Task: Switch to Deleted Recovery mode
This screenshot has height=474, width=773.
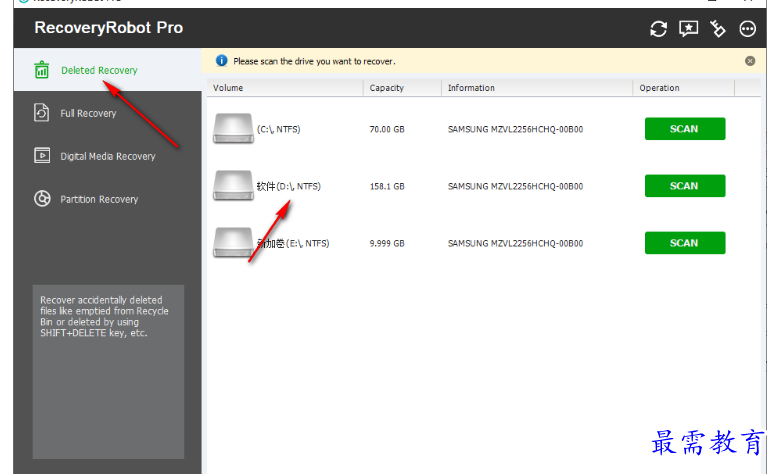Action: point(107,70)
